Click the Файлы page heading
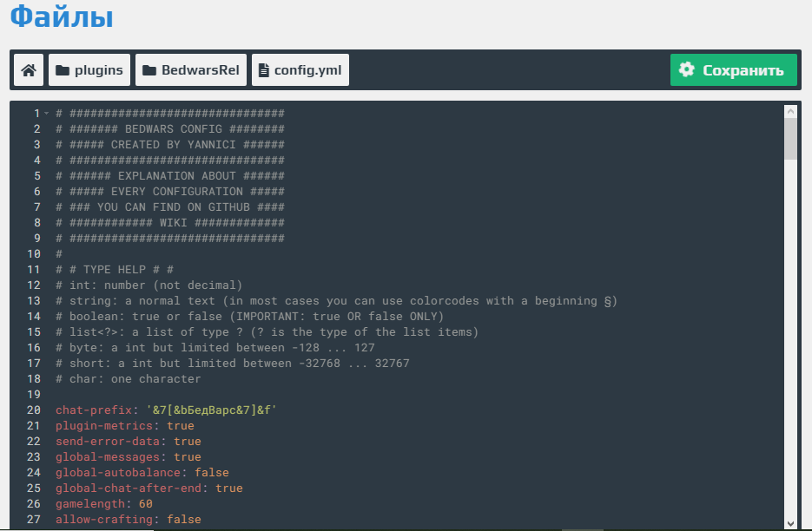Screen dimensions: 812x531 click(62, 16)
